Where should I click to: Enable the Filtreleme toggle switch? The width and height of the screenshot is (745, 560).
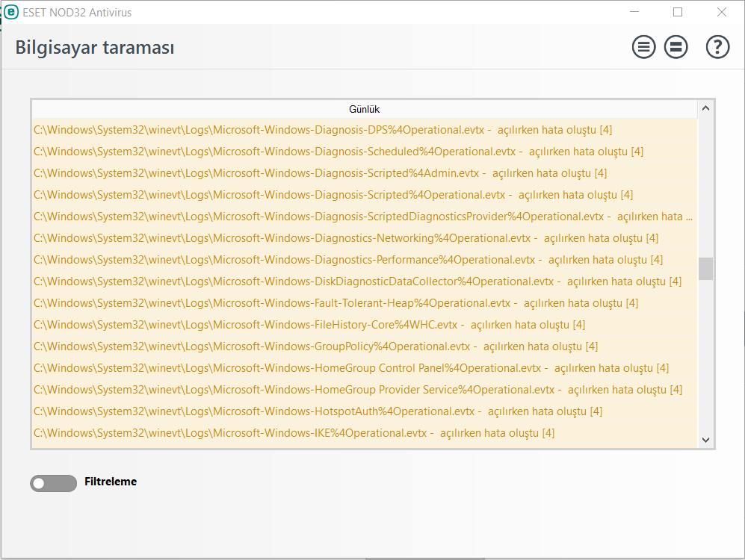click(x=53, y=483)
